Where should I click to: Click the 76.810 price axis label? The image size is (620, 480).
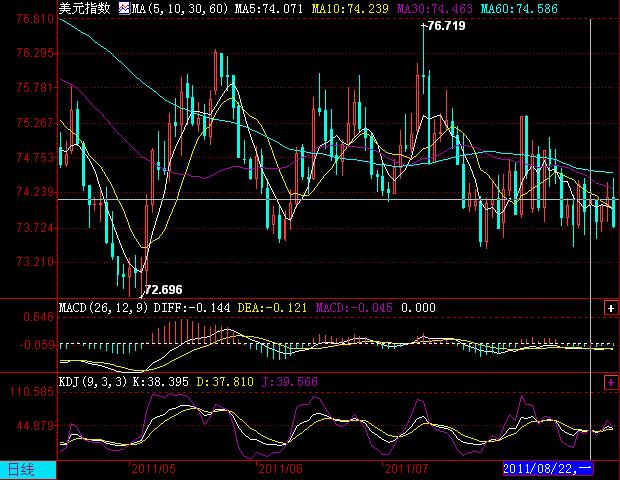click(x=35, y=19)
